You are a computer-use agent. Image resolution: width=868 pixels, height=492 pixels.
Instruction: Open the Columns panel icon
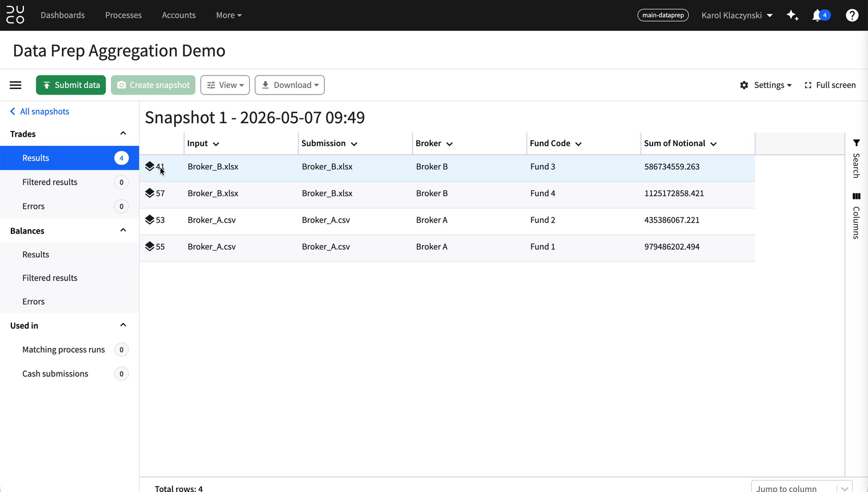857,196
